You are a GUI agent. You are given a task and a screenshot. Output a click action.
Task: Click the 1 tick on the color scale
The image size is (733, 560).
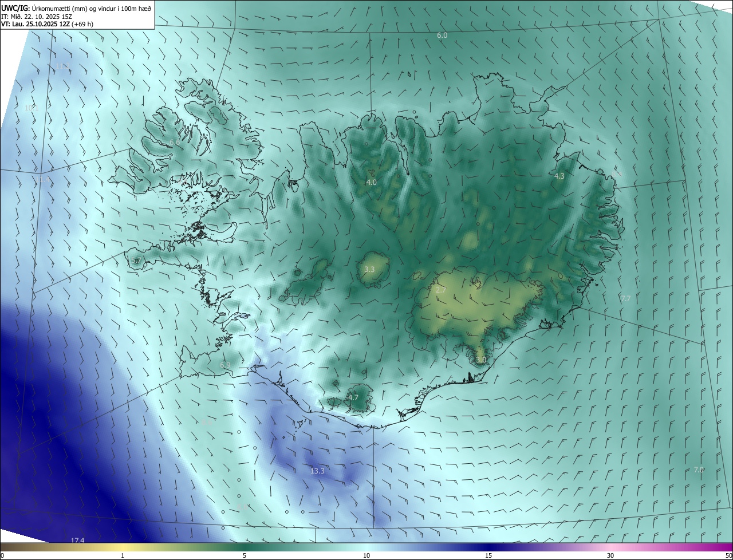123,555
